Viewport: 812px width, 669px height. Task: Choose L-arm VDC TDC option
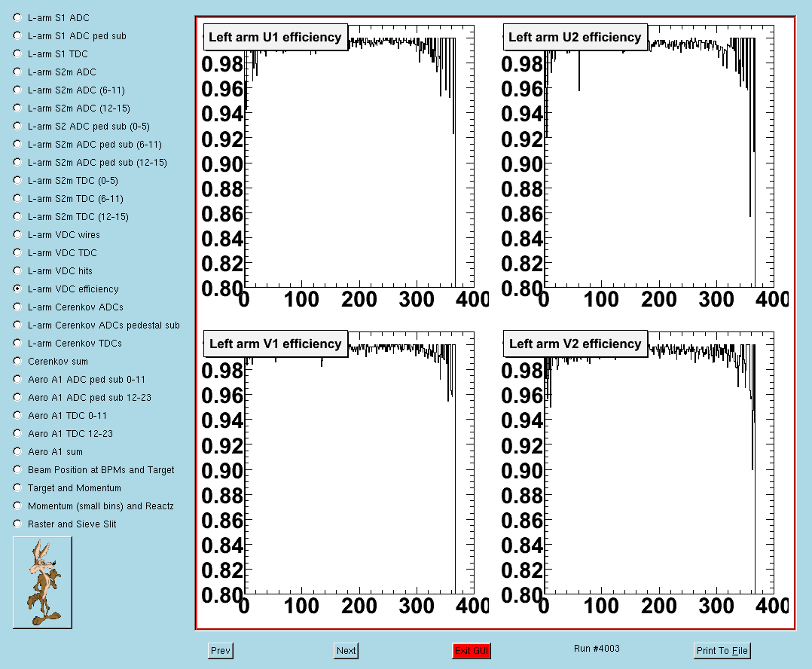pyautogui.click(x=17, y=252)
